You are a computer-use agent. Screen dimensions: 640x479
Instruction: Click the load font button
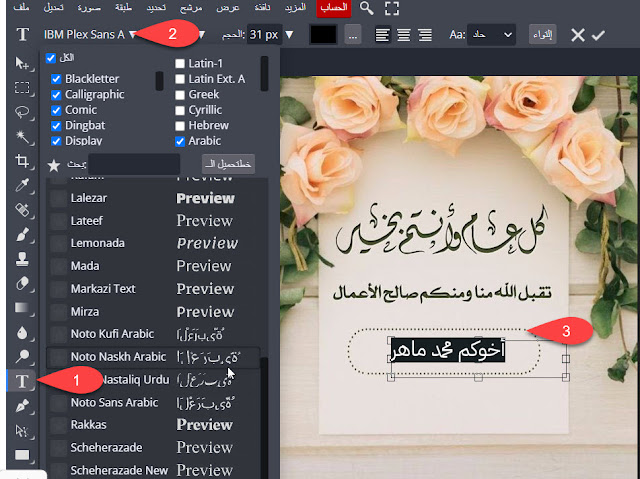[228, 164]
